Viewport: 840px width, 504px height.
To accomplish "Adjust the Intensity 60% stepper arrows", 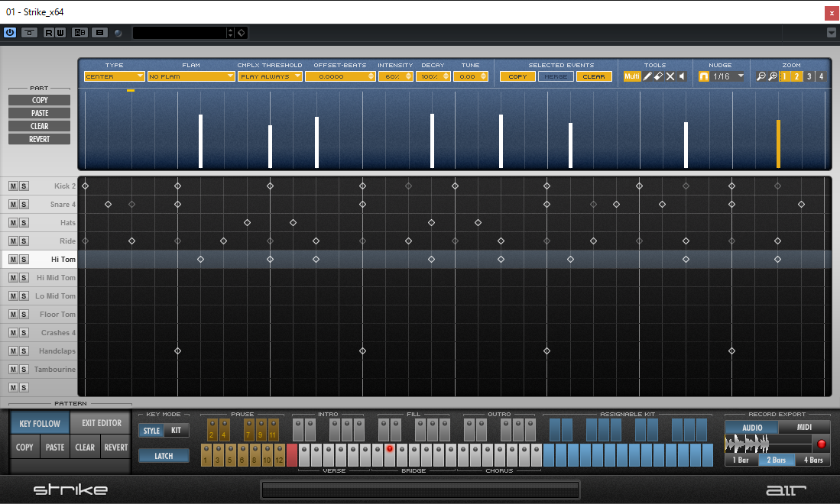I will pyautogui.click(x=409, y=76).
